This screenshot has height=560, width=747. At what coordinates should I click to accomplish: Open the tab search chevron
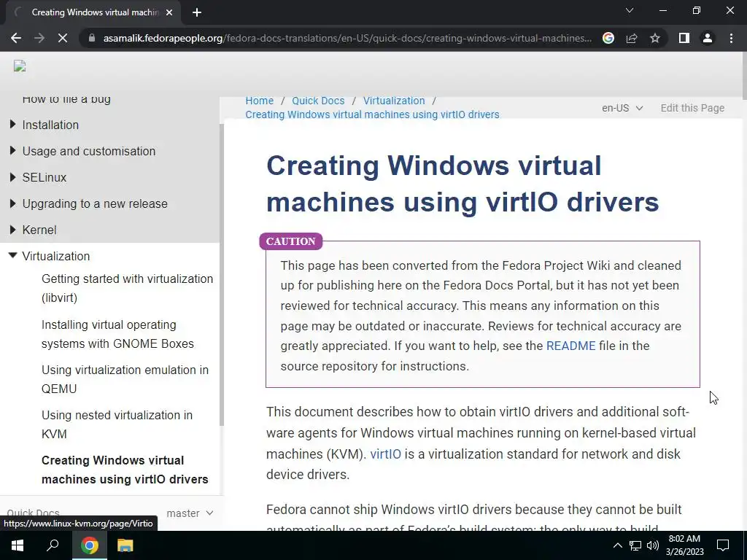click(630, 10)
